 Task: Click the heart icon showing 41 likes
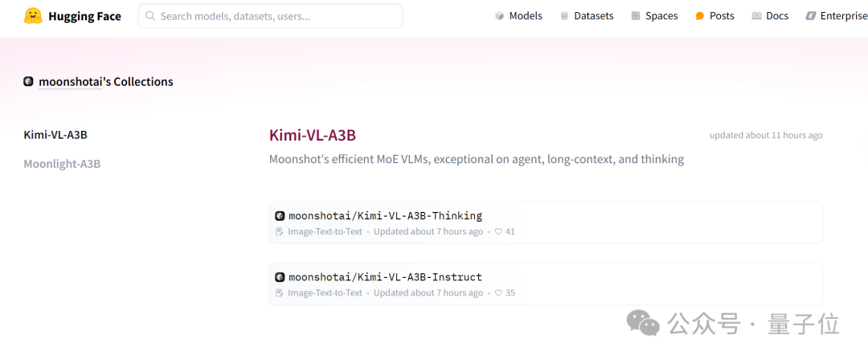tap(498, 232)
